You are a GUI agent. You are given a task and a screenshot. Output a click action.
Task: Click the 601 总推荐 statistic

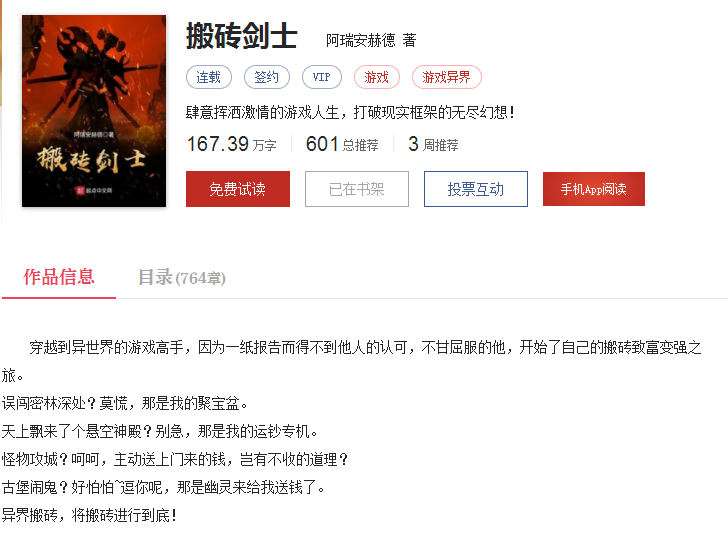coord(342,144)
